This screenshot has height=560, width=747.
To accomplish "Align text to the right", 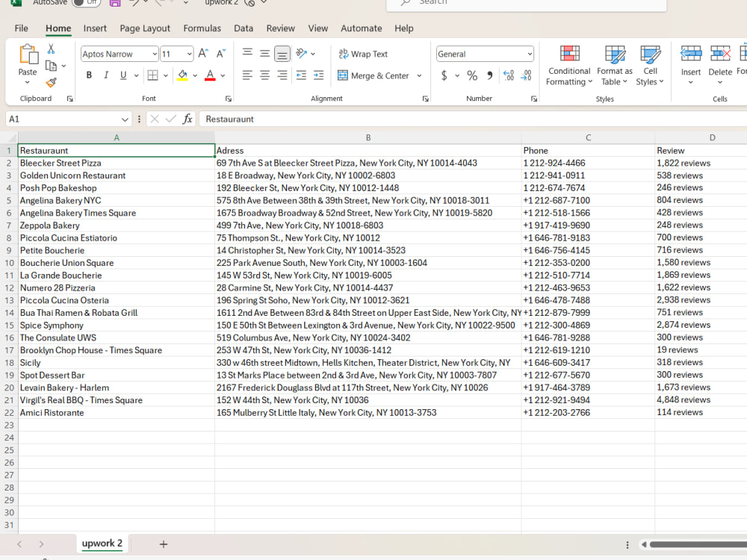I will pyautogui.click(x=282, y=75).
